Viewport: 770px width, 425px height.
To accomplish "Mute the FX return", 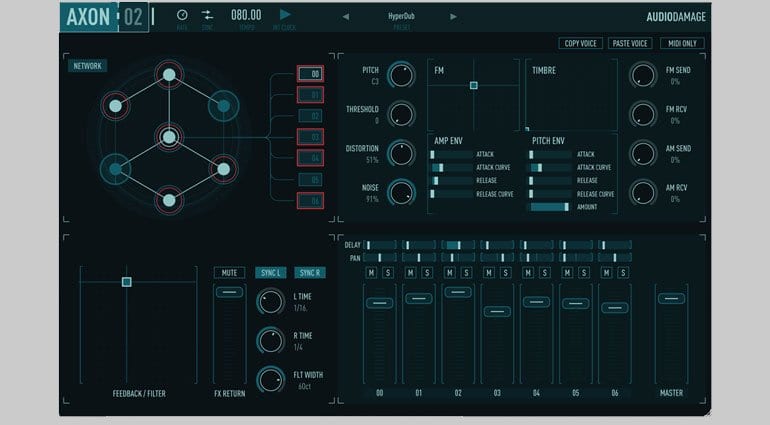I will pyautogui.click(x=229, y=273).
